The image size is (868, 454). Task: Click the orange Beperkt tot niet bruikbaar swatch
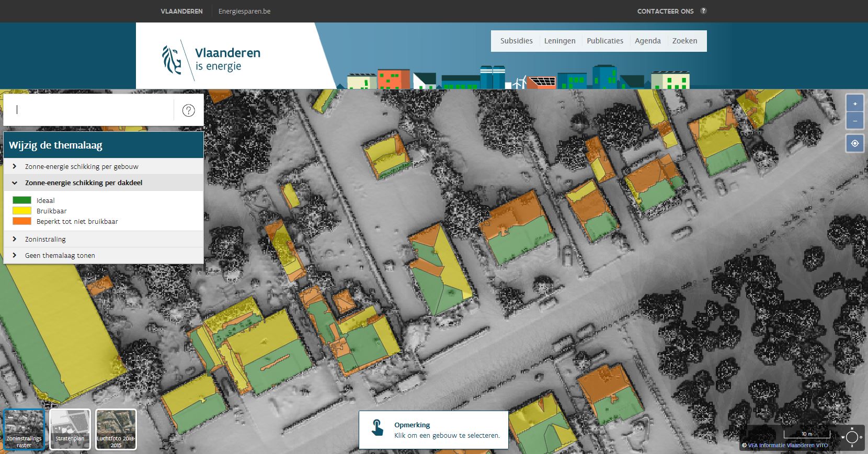(22, 221)
